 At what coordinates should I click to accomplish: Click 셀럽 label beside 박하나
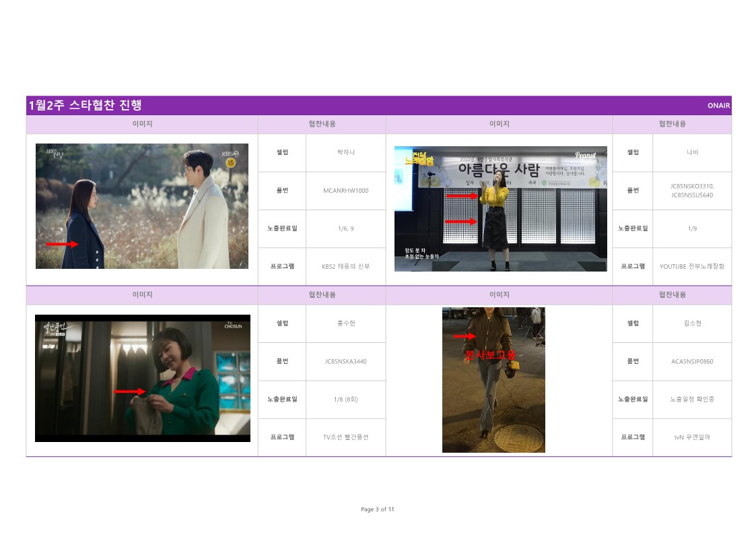point(282,152)
